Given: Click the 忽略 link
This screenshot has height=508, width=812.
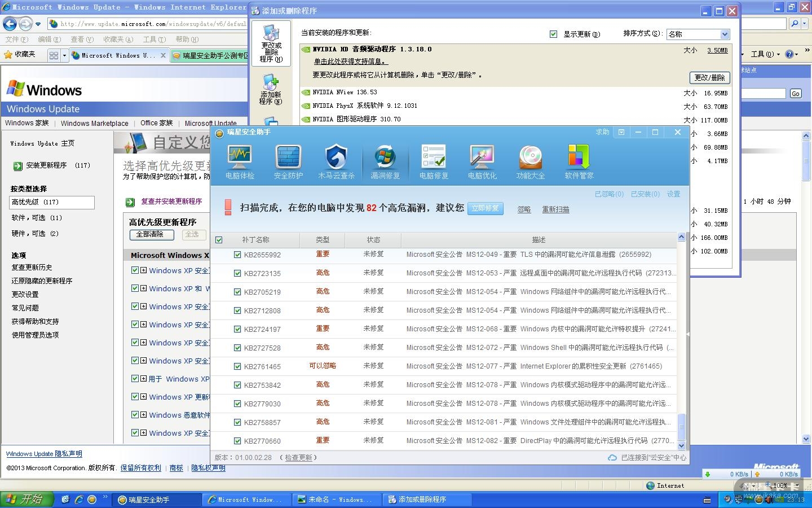Looking at the screenshot, I should pyautogui.click(x=524, y=209).
